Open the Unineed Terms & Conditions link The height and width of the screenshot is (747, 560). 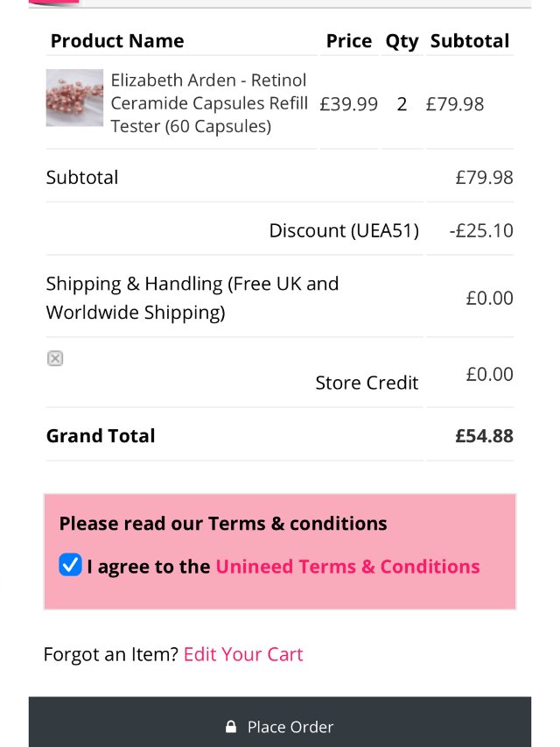pyautogui.click(x=347, y=567)
